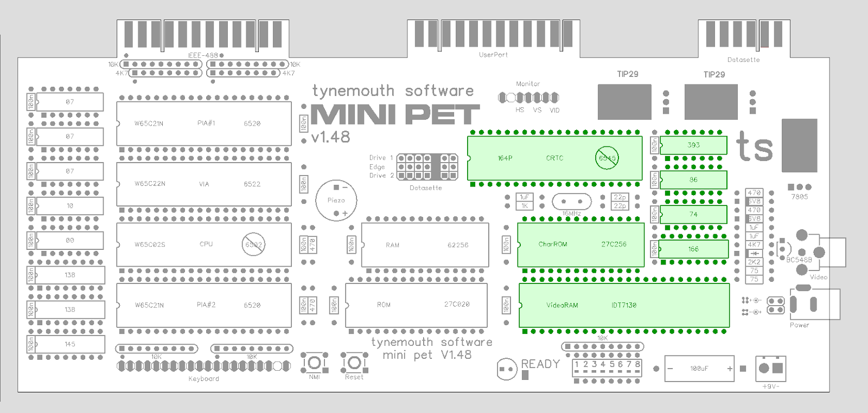
Task: Click the 'mini pet V1.48' bottom text
Action: click(x=427, y=355)
